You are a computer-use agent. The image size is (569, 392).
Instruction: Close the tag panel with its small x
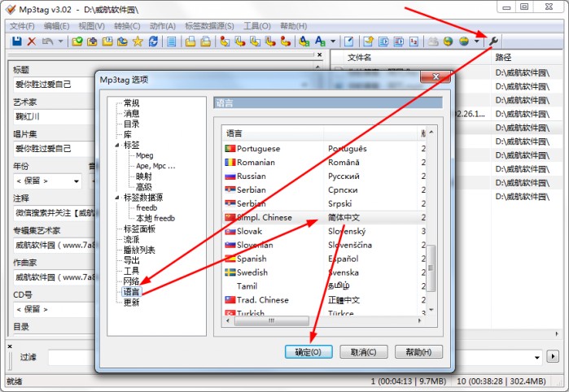point(319,54)
